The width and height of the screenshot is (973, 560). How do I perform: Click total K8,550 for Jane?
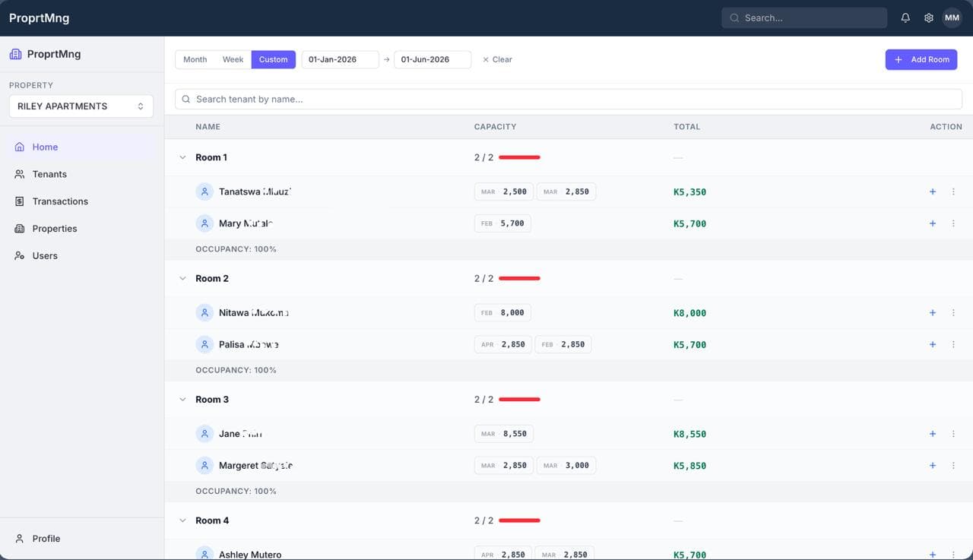click(689, 434)
